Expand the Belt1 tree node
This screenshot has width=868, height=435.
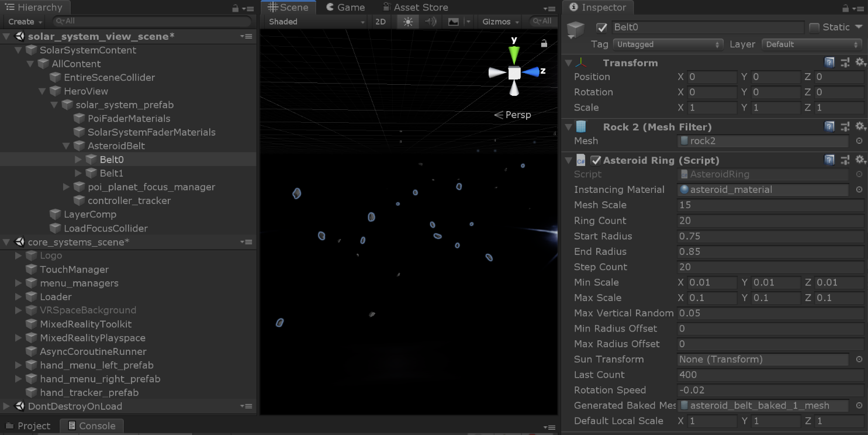tap(79, 173)
